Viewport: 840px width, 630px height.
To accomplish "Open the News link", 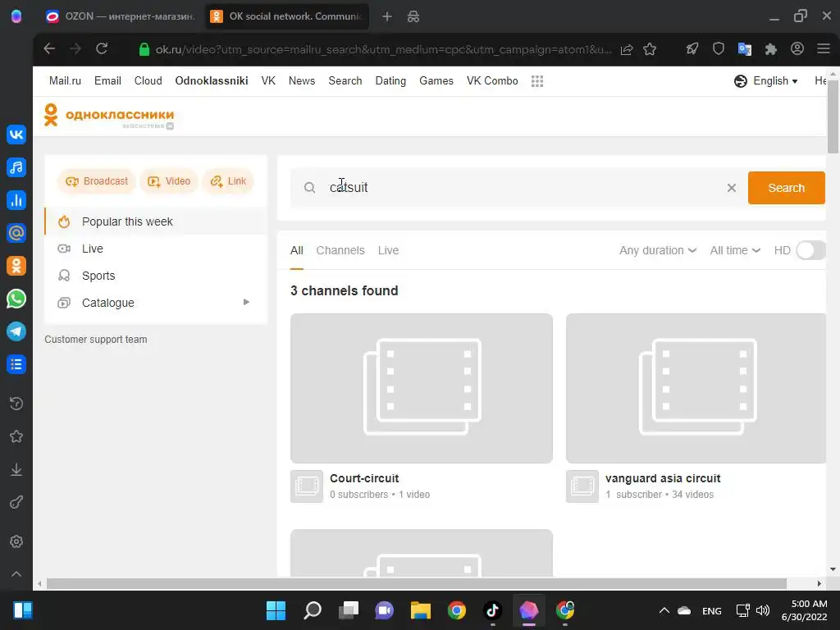I will [302, 81].
